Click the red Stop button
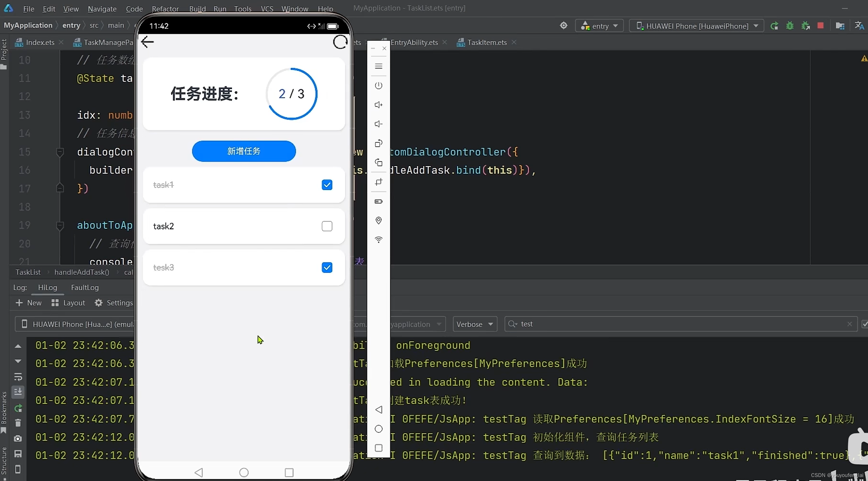 (x=820, y=26)
